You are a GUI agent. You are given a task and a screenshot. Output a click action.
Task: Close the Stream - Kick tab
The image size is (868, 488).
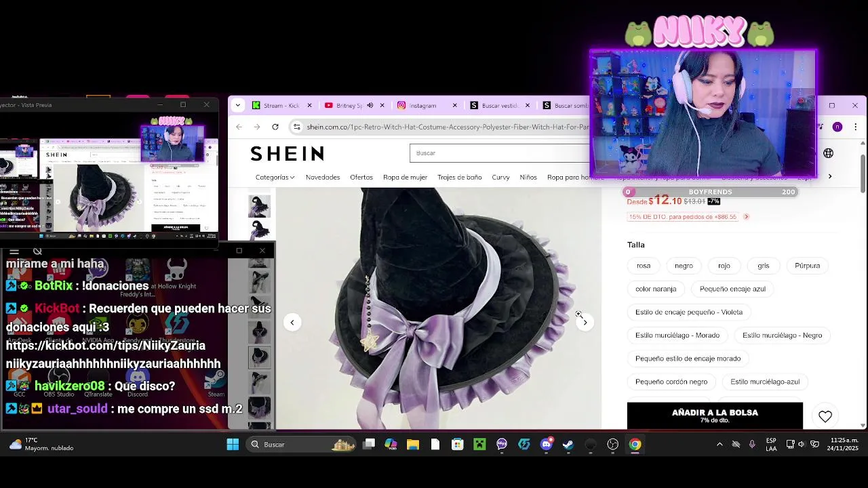pos(309,105)
